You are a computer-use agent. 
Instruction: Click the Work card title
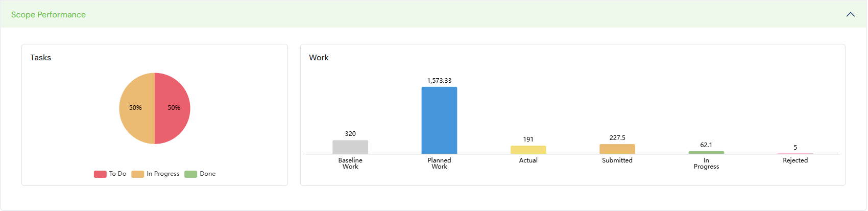coord(319,58)
